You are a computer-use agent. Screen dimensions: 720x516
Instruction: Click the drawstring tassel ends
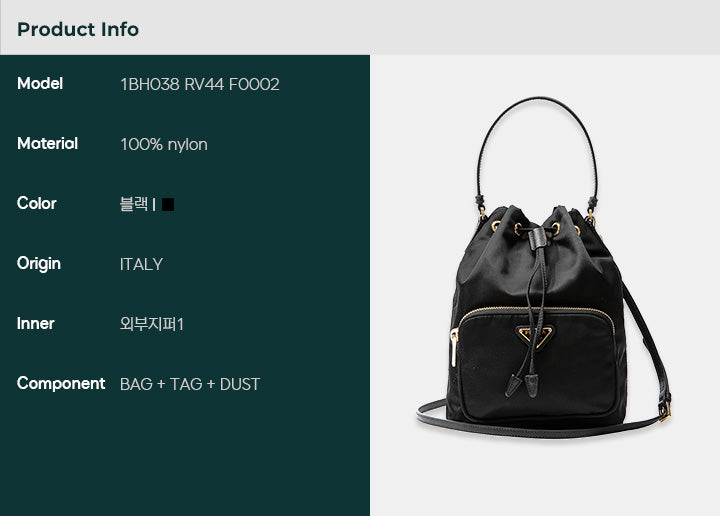tap(523, 386)
